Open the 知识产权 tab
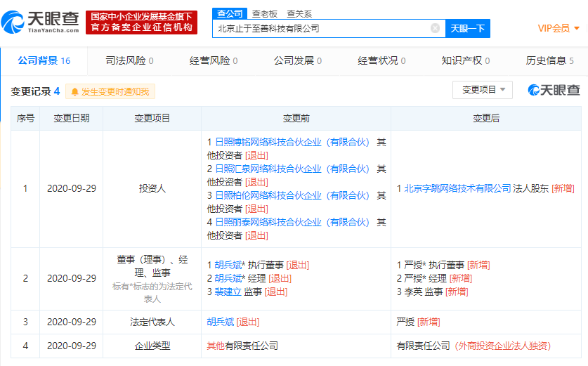This screenshot has height=366, width=588. (x=465, y=60)
